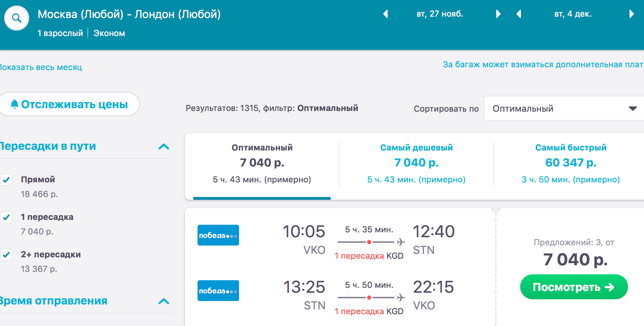
Task: Click the right arrow after вт, 4 дек.
Action: coord(632,14)
